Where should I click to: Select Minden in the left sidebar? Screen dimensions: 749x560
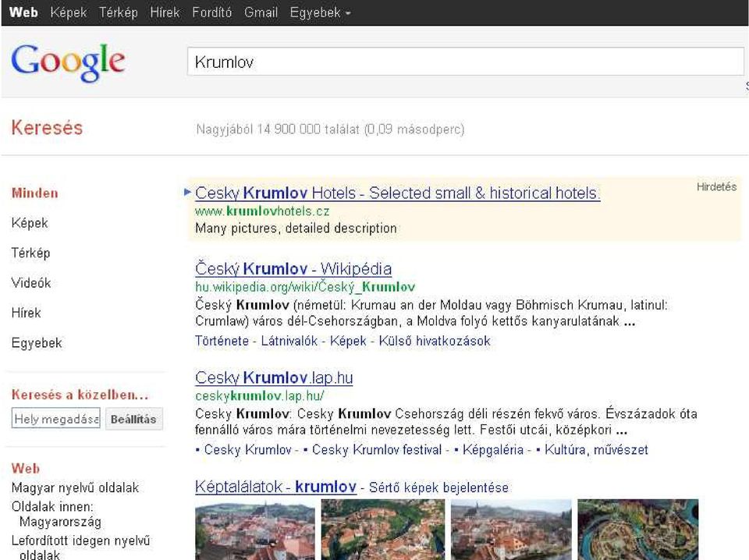(x=35, y=193)
